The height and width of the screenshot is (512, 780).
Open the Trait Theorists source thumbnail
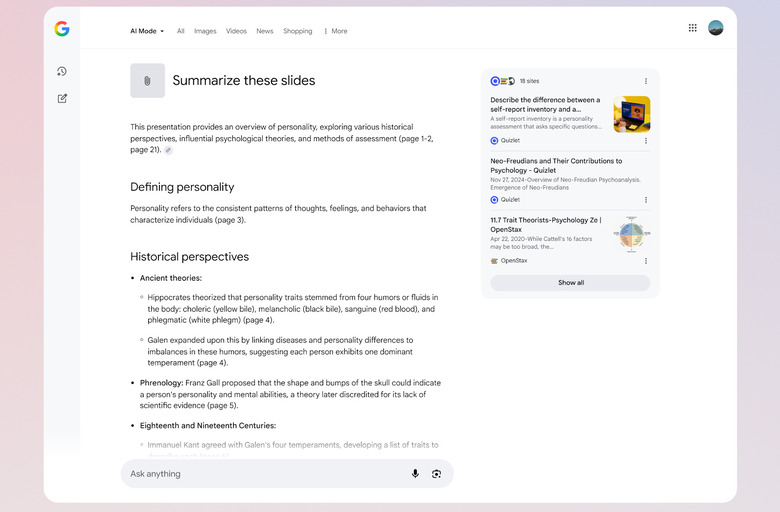pos(631,234)
